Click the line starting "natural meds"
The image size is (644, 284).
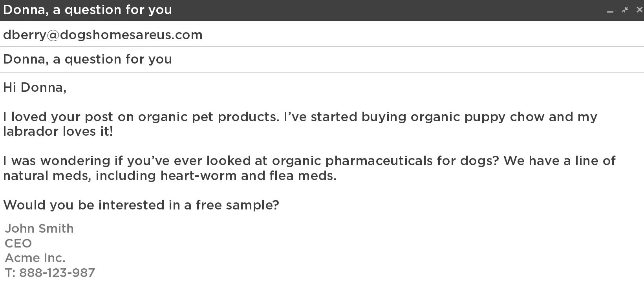(x=170, y=175)
